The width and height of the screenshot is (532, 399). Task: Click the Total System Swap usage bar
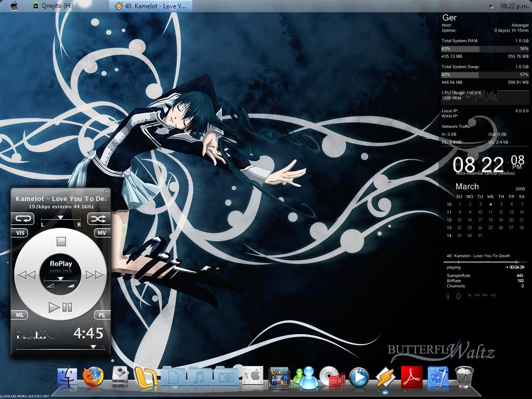coord(485,75)
